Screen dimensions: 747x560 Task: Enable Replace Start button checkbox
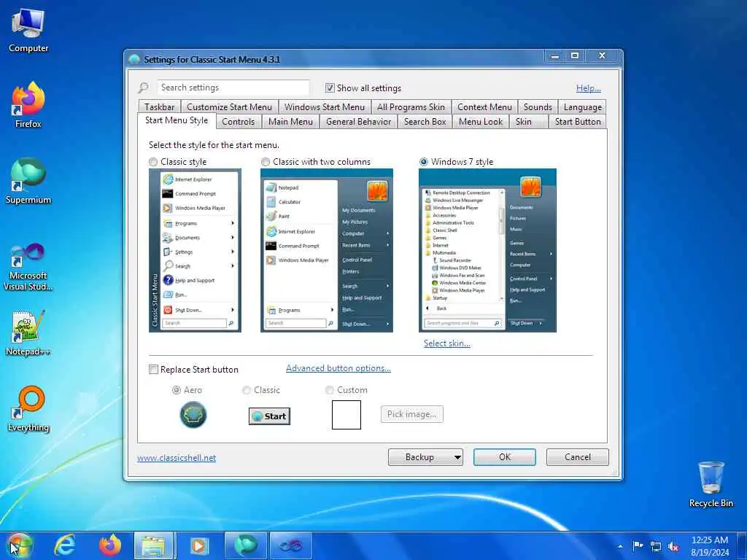pyautogui.click(x=153, y=370)
